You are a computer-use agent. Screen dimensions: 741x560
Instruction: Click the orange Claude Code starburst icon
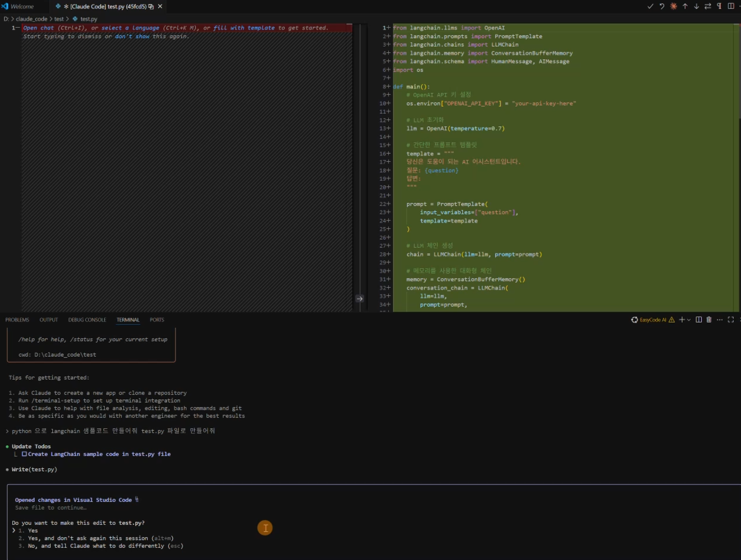click(x=673, y=6)
